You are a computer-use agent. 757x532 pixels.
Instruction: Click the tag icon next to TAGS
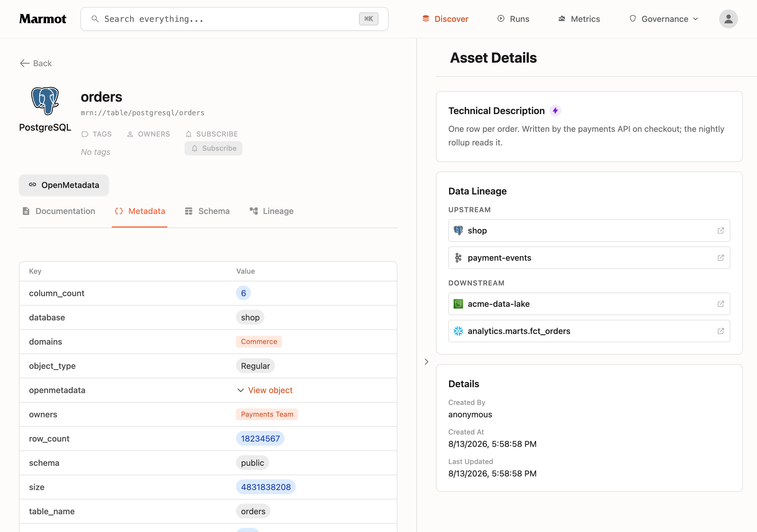pos(85,134)
